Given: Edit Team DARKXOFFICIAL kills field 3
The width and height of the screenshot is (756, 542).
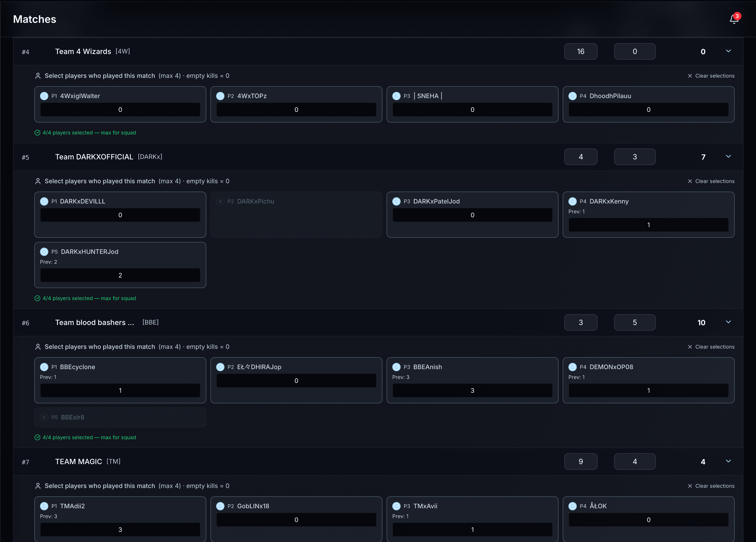Looking at the screenshot, I should tap(635, 157).
